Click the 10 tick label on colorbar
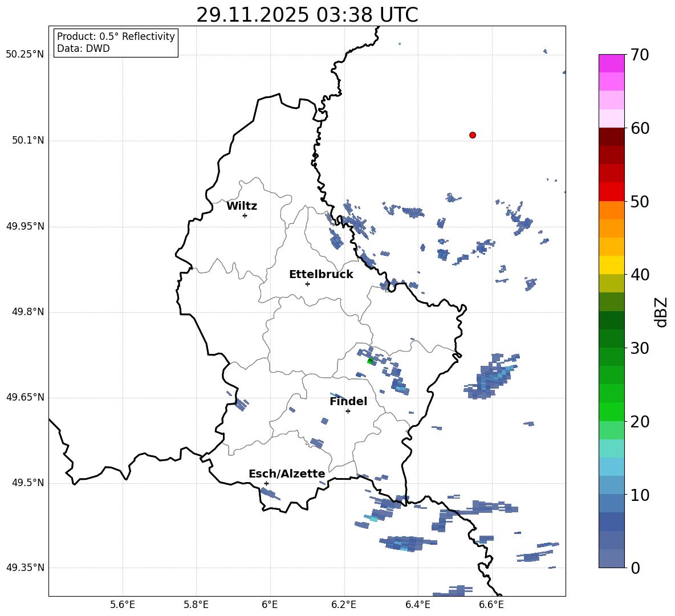 (639, 495)
